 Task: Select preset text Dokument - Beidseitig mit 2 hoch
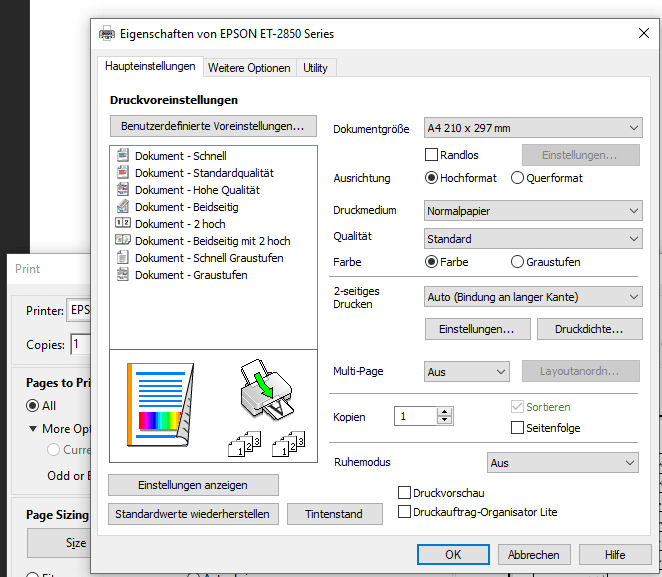pos(213,241)
